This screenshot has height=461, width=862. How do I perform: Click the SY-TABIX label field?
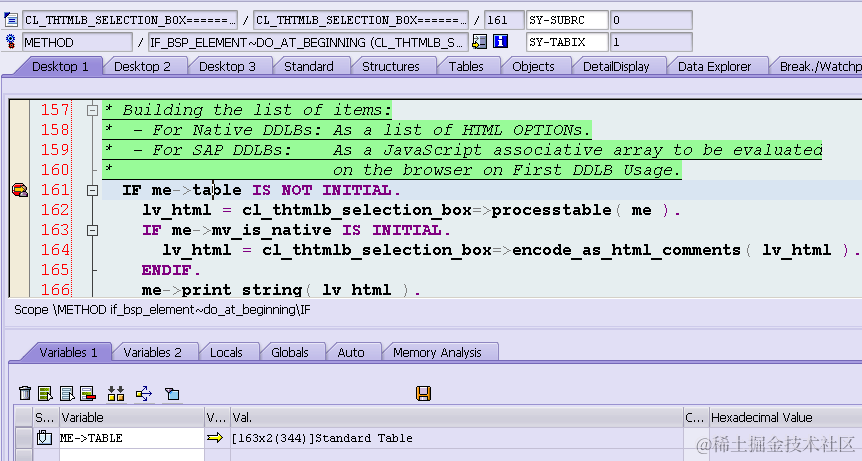click(x=567, y=42)
